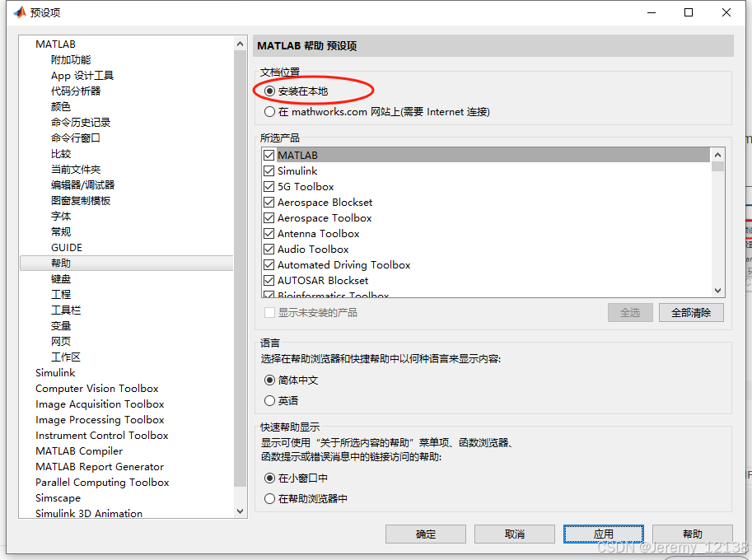Toggle the Automated Driving Toolbox checkbox

coord(269,264)
